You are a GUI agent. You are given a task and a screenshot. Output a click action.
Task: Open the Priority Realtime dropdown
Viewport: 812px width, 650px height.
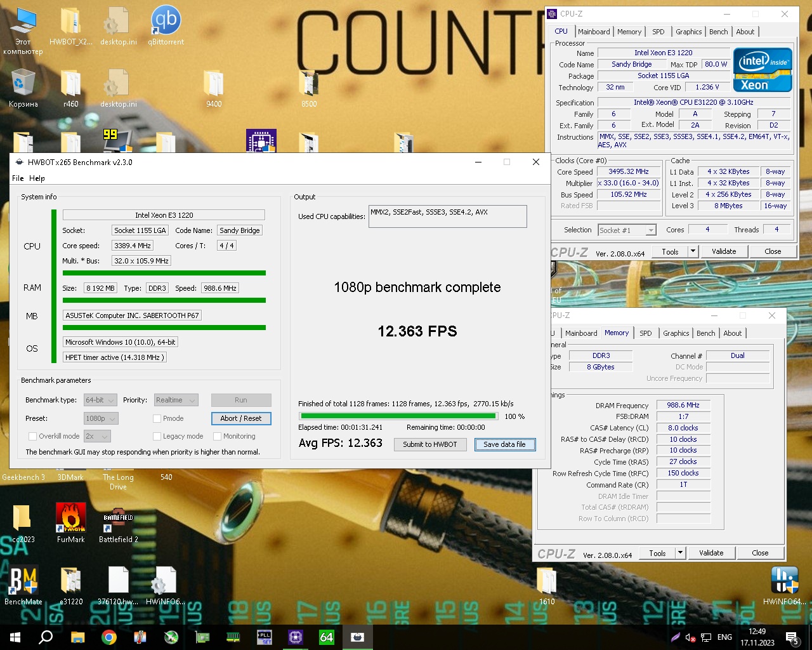[176, 400]
